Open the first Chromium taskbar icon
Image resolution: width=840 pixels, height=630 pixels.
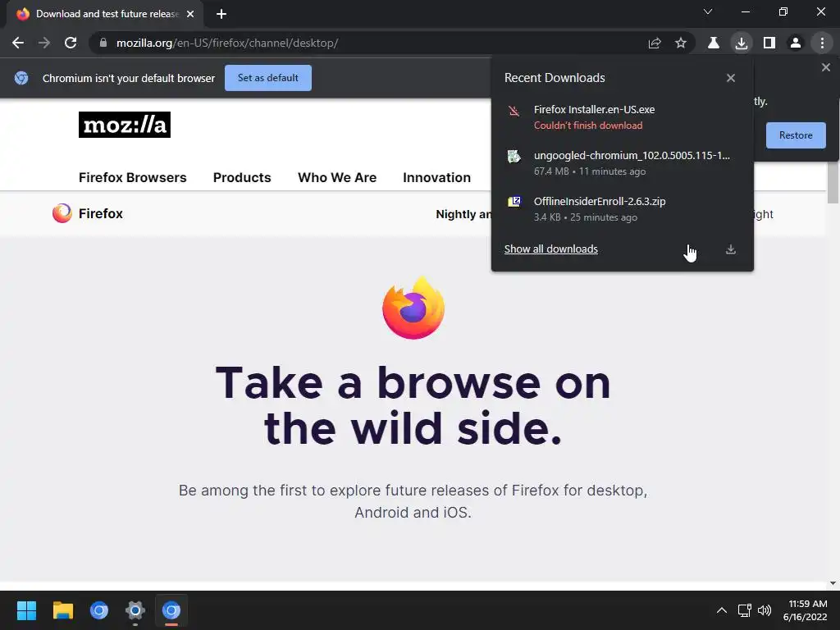(99, 610)
